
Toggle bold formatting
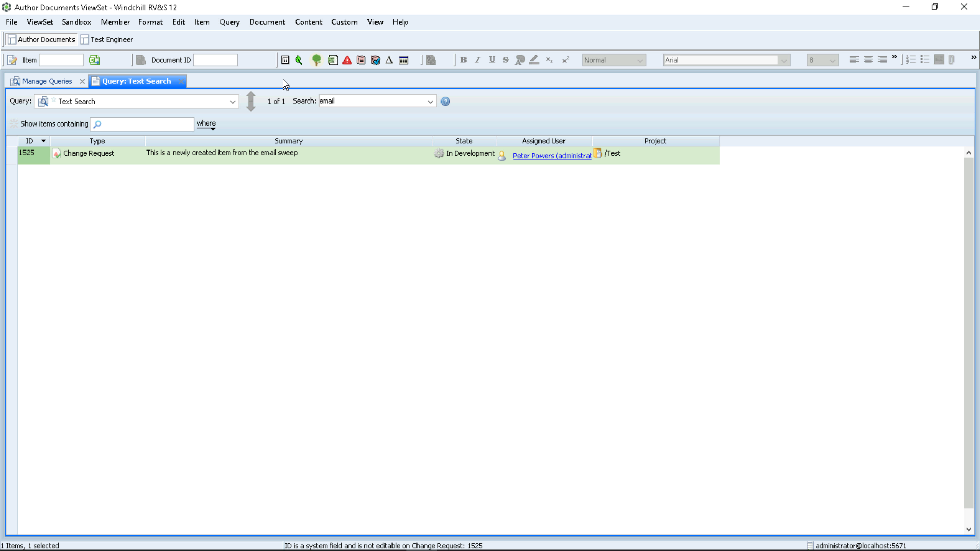(x=463, y=60)
